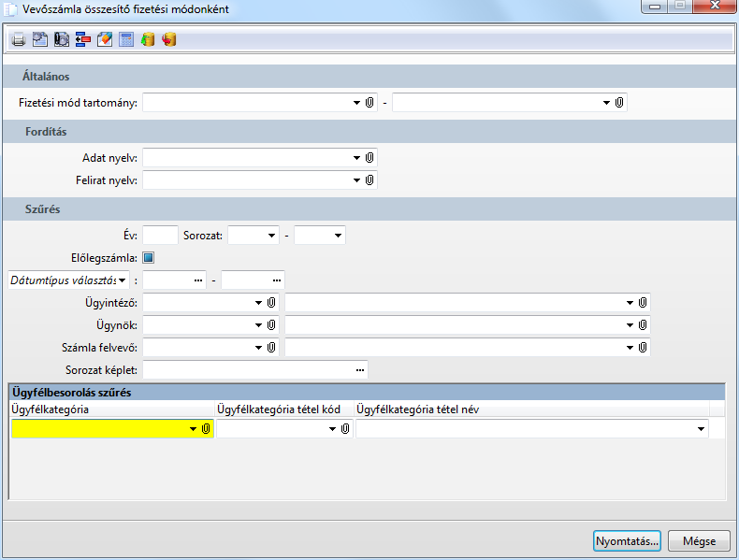Open the Adat nyelv dropdown
Image resolution: width=739 pixels, height=560 pixels.
(356, 158)
